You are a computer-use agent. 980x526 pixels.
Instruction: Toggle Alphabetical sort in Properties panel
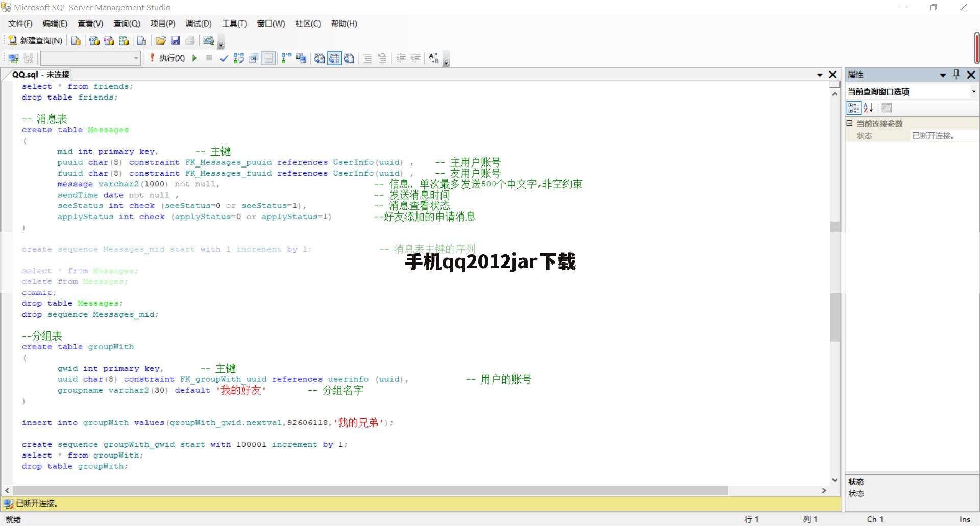click(868, 108)
